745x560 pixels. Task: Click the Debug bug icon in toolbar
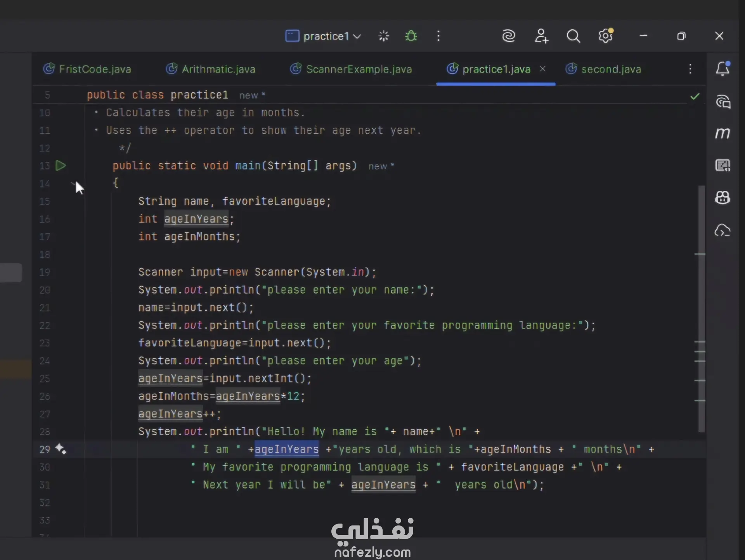coord(411,36)
